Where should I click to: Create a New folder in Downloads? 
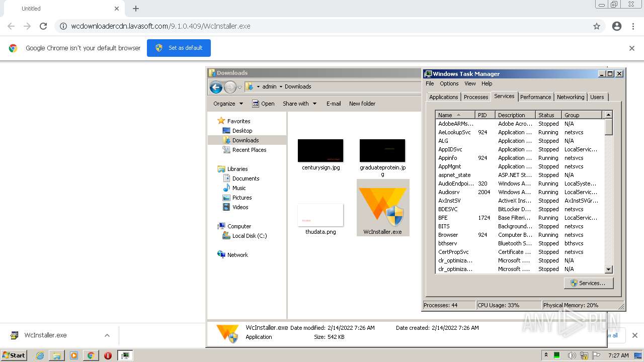[x=362, y=104]
